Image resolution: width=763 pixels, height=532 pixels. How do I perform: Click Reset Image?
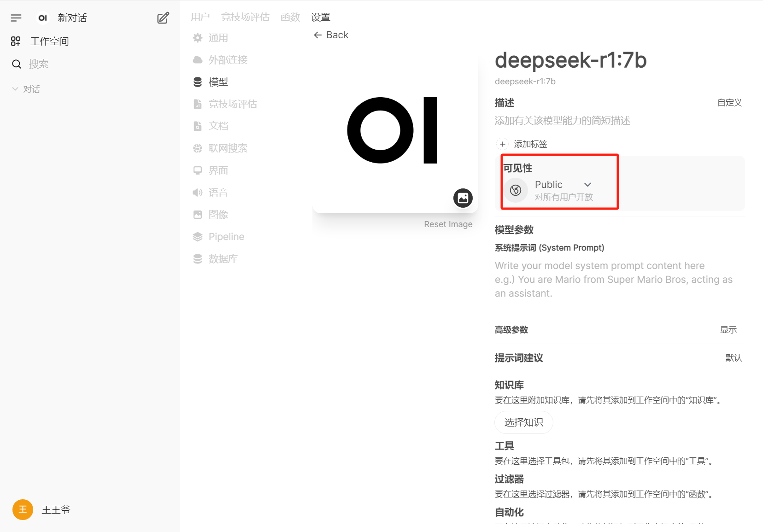click(448, 224)
